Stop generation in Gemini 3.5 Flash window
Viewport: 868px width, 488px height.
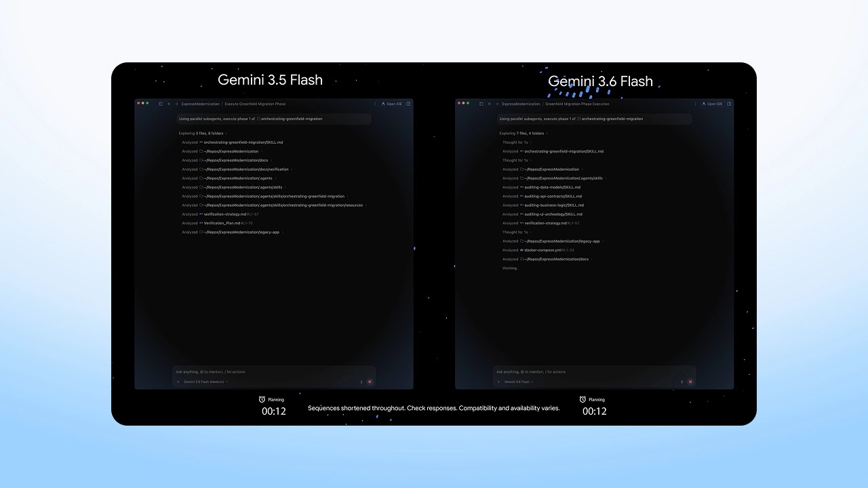coord(370,382)
